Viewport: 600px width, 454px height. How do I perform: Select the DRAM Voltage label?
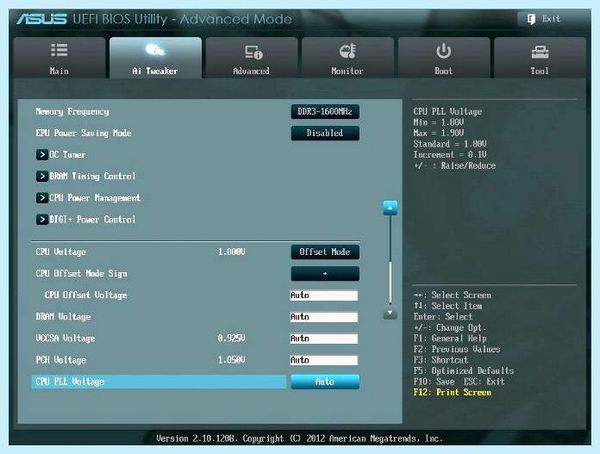[x=63, y=317]
